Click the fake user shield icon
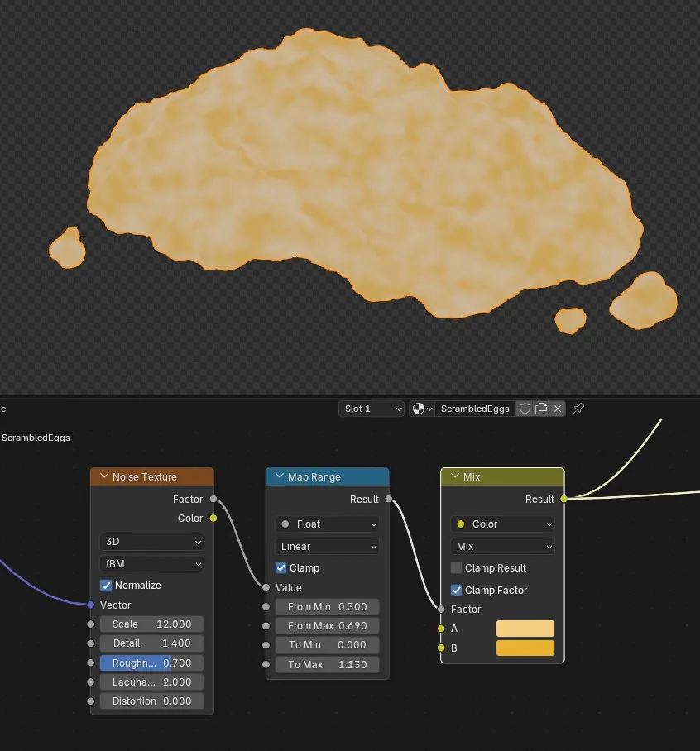Screen dimensions: 700x751 tap(525, 409)
